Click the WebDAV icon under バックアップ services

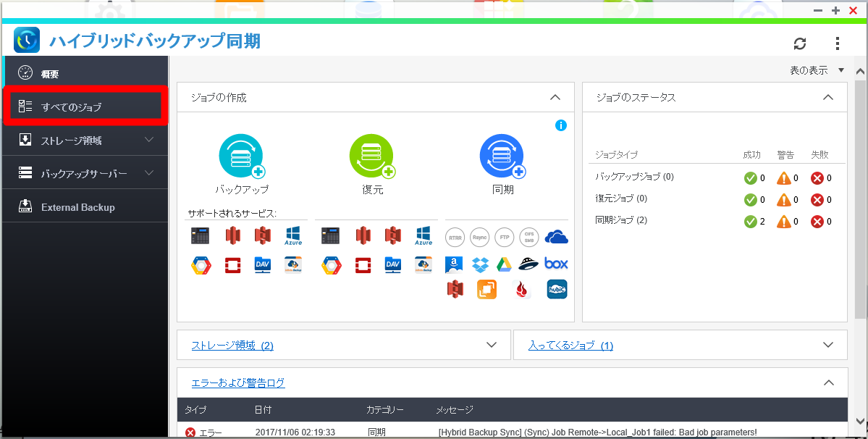(x=262, y=265)
